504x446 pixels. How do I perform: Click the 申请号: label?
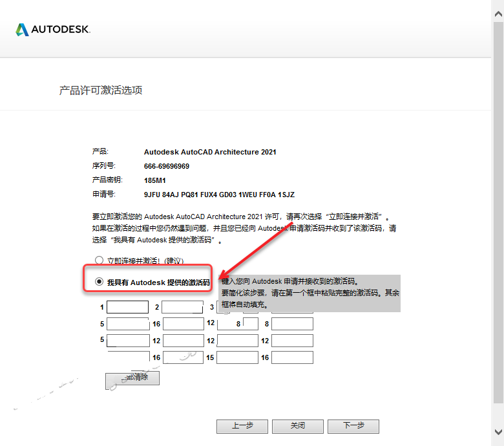[x=104, y=194]
